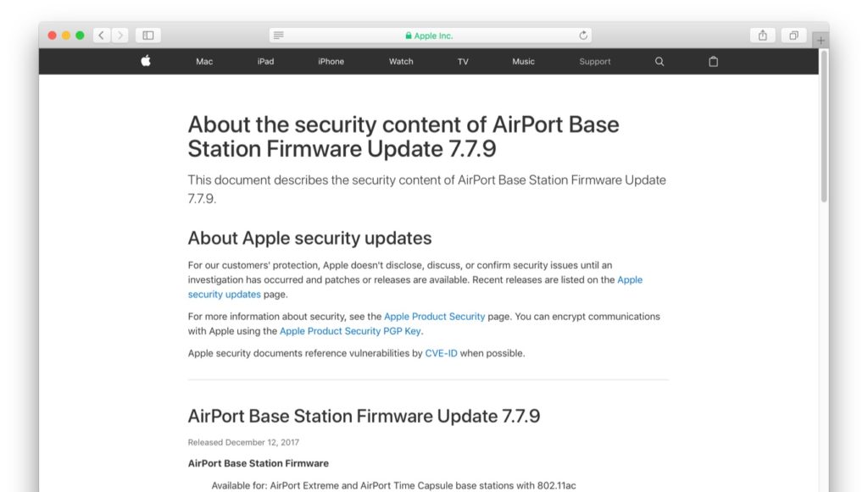Toggle the Safari sidebar
Viewport: 868px width, 492px height.
(x=148, y=36)
